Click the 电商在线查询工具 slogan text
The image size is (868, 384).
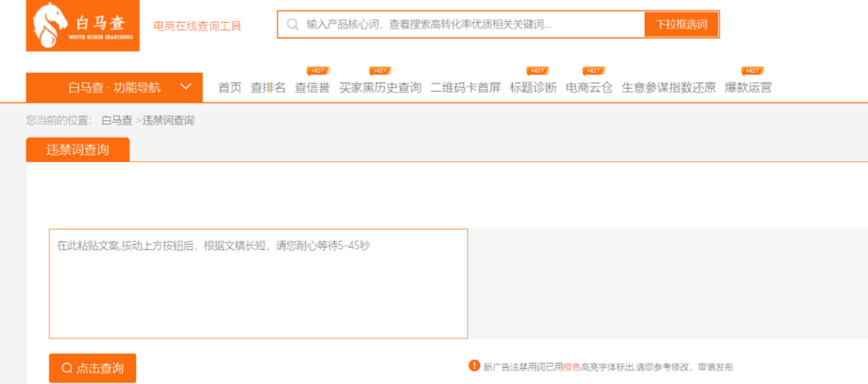[x=197, y=26]
